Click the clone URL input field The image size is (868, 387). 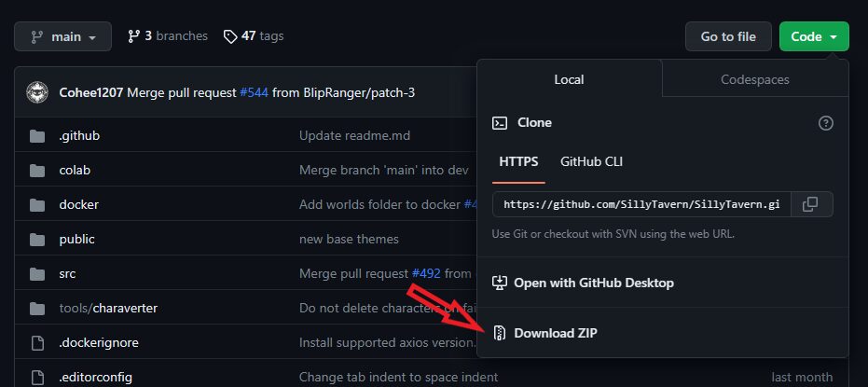click(x=641, y=204)
